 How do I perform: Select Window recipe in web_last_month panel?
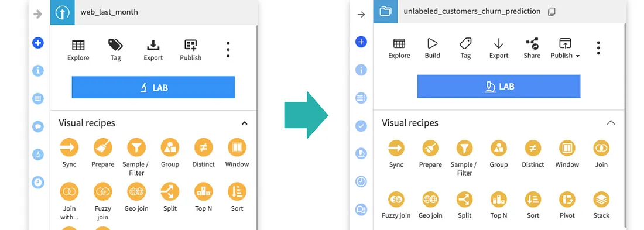pos(237,147)
